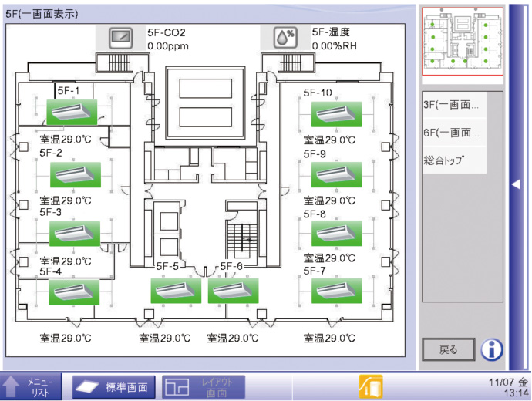The image size is (532, 401).
Task: Collapse side panel with the white arrow
Action: (x=516, y=184)
